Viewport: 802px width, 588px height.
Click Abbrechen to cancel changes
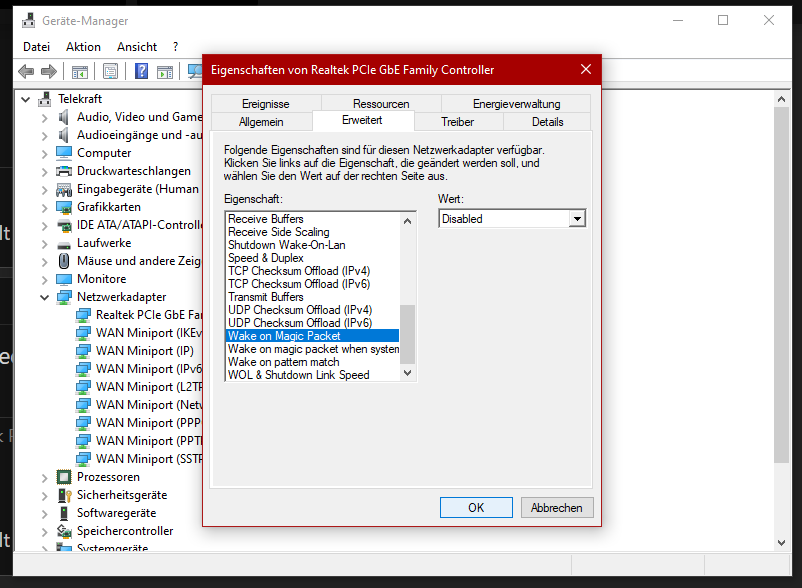[x=557, y=508]
